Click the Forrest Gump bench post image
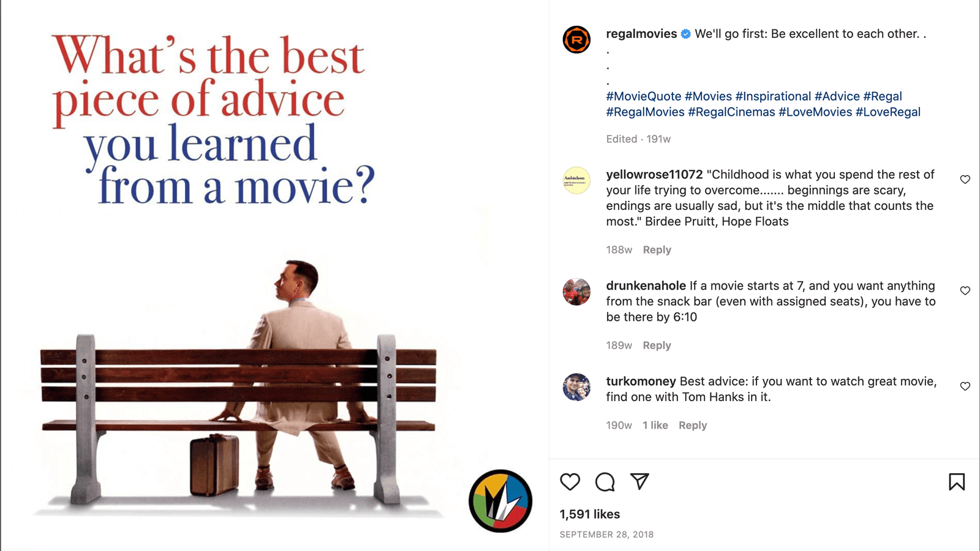Screen dimensions: 980x551 [274, 275]
